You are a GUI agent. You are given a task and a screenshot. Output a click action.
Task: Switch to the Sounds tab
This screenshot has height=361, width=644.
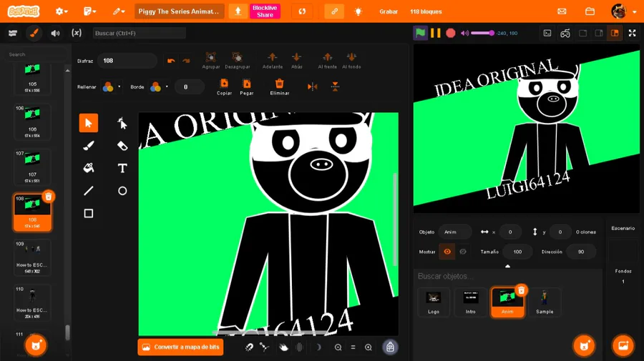point(55,33)
